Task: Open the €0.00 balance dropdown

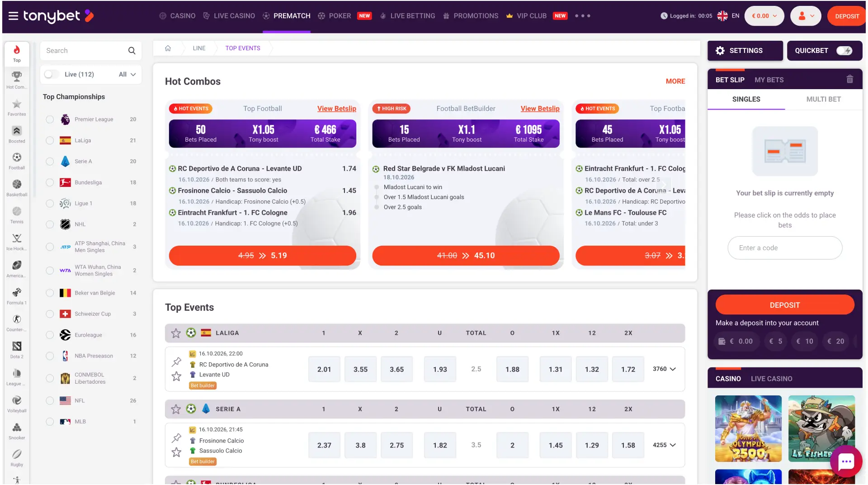Action: click(764, 16)
